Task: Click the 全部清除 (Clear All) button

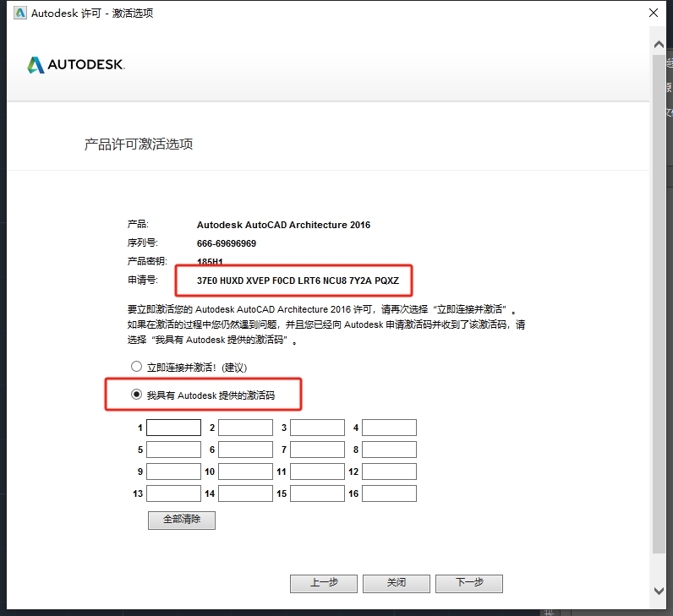Action: tap(182, 520)
